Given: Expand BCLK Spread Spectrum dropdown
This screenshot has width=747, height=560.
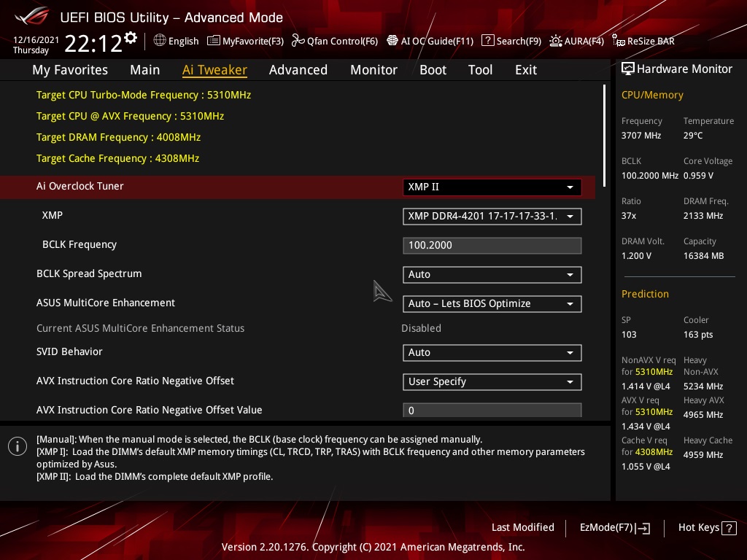Looking at the screenshot, I should click(x=492, y=275).
